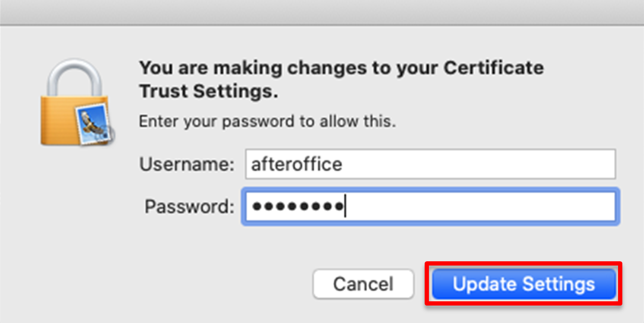
Task: Click the empty area left of Cancel
Action: click(191, 284)
